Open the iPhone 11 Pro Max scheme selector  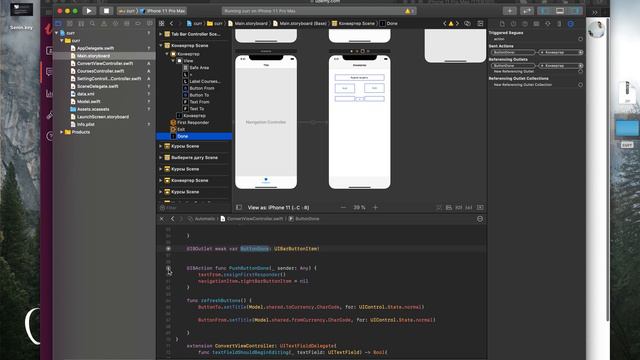click(x=165, y=11)
